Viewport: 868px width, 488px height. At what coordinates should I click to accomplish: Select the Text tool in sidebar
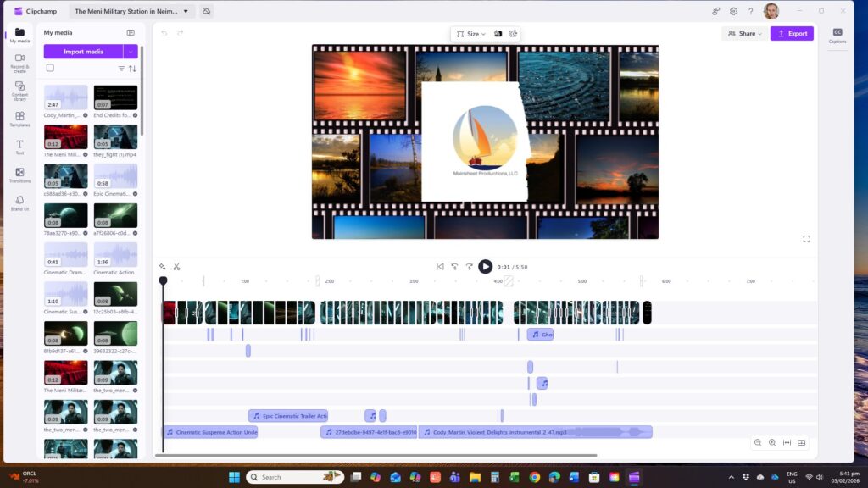click(x=19, y=147)
